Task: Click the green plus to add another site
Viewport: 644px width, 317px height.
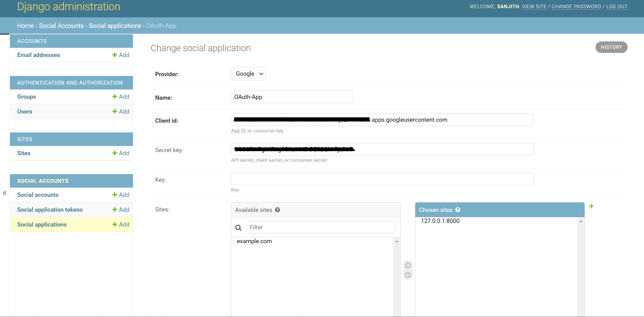Action: coord(591,206)
